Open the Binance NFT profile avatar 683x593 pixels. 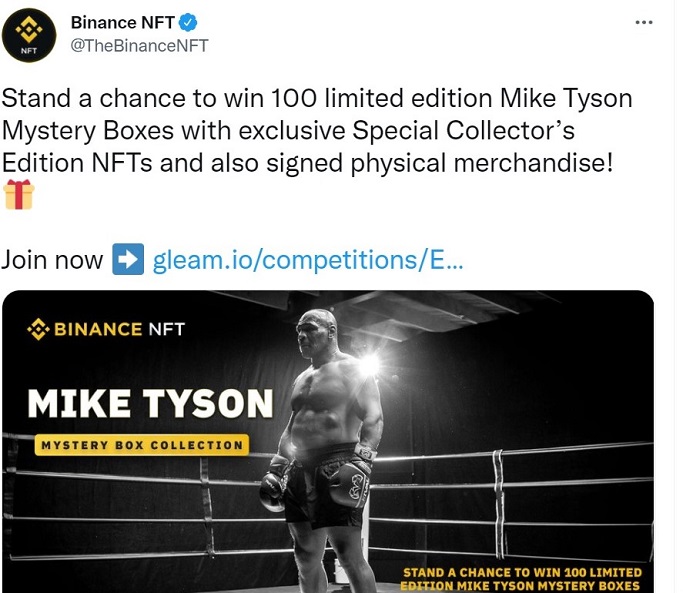(x=29, y=35)
